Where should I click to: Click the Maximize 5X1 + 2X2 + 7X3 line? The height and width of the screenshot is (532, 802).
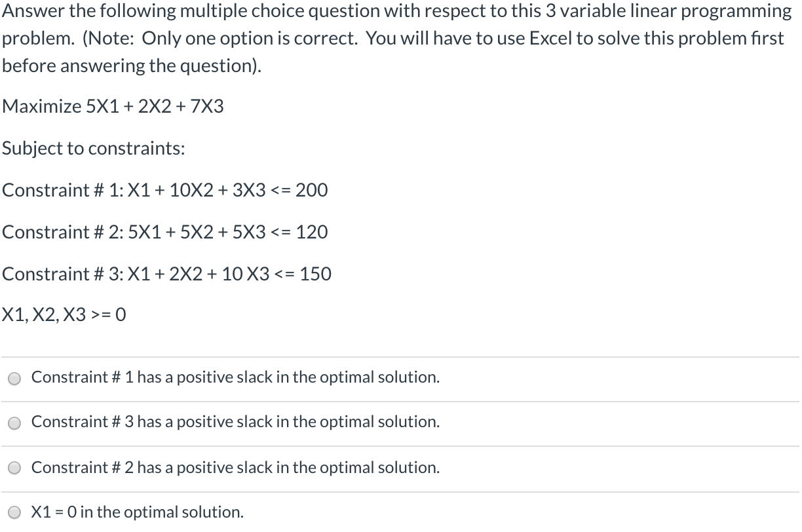(113, 106)
